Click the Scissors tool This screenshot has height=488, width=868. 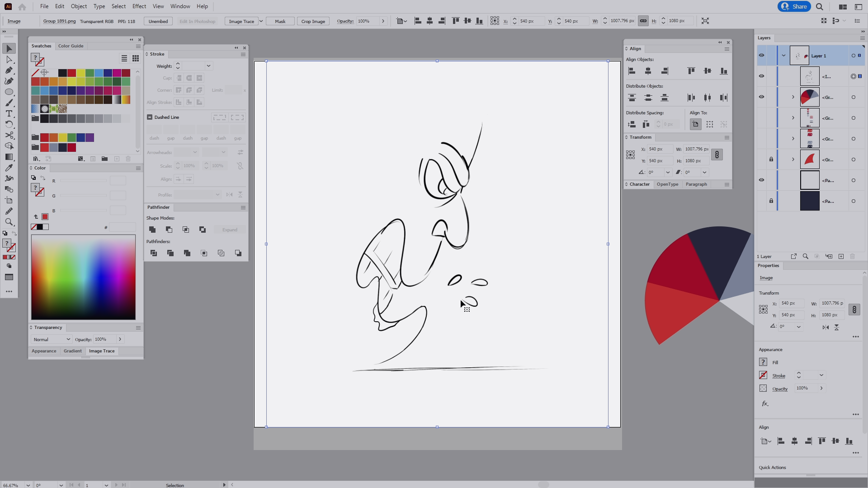pos(9,135)
